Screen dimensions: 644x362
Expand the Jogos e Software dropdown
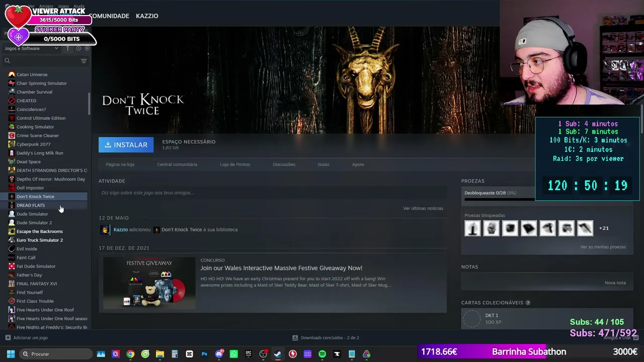pyautogui.click(x=32, y=48)
